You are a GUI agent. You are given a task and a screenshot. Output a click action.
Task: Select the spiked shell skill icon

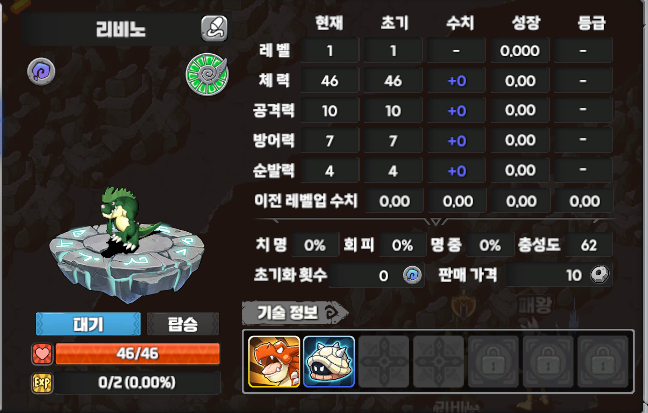[329, 362]
